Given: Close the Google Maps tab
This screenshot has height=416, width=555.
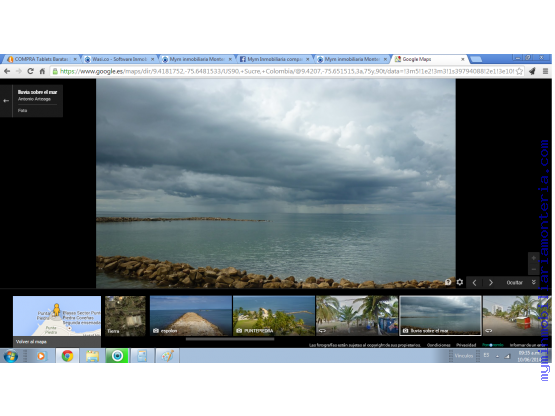Looking at the screenshot, I should pos(463,59).
